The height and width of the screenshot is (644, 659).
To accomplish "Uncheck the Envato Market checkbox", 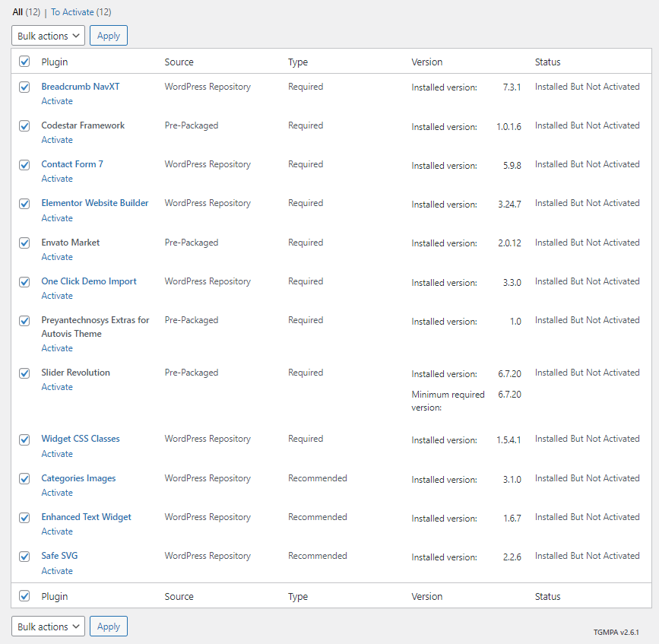I will coord(24,243).
